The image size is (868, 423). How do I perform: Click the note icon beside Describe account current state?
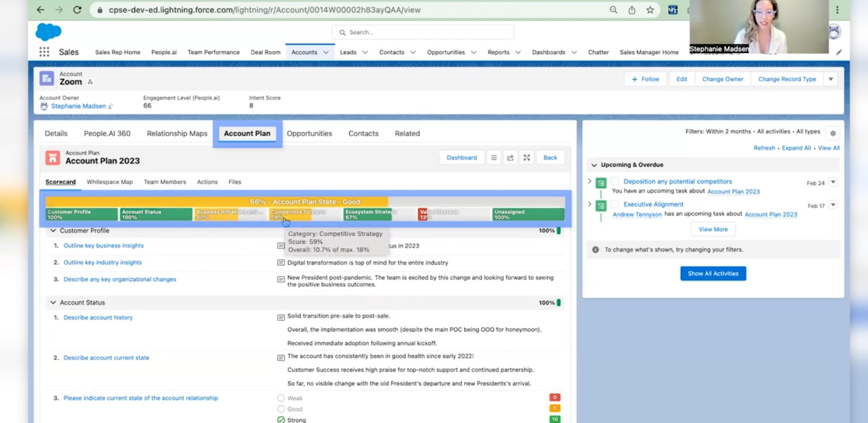tap(281, 358)
